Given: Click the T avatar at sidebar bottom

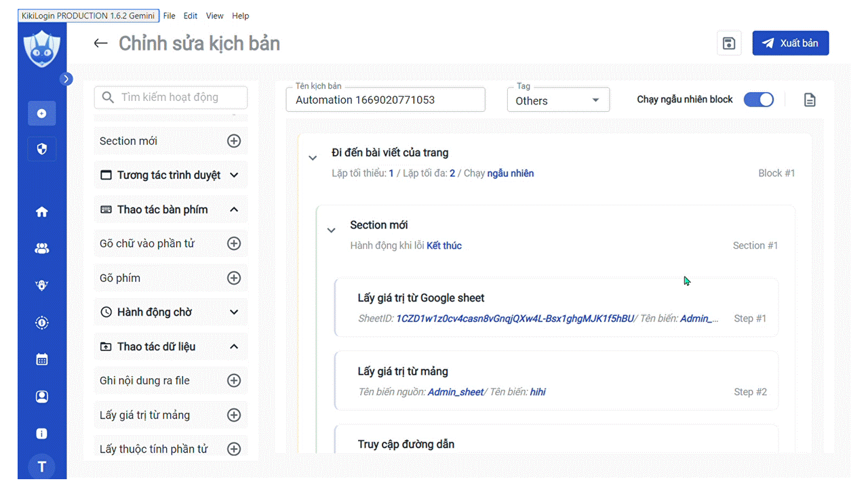Looking at the screenshot, I should [x=41, y=466].
